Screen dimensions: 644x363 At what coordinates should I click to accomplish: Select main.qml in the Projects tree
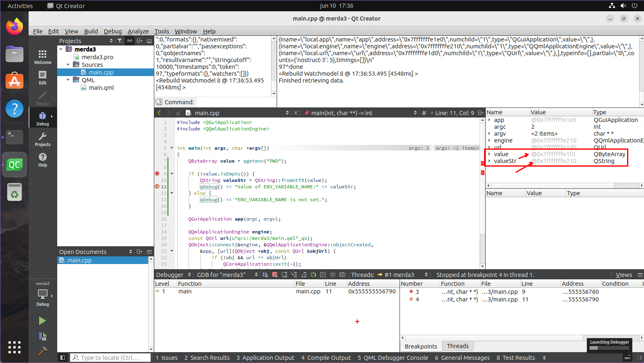pos(101,88)
